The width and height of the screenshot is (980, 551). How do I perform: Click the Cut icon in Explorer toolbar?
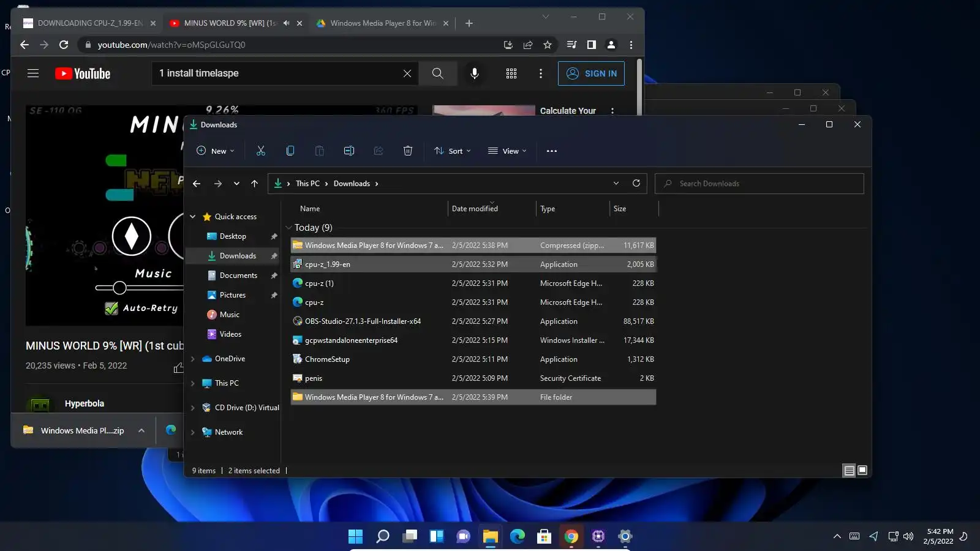point(261,151)
